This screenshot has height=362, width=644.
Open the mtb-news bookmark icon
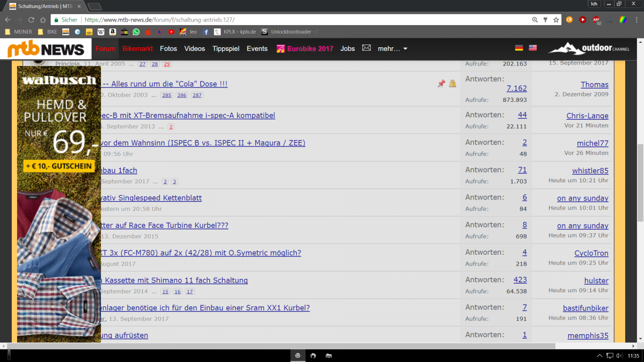tap(65, 32)
